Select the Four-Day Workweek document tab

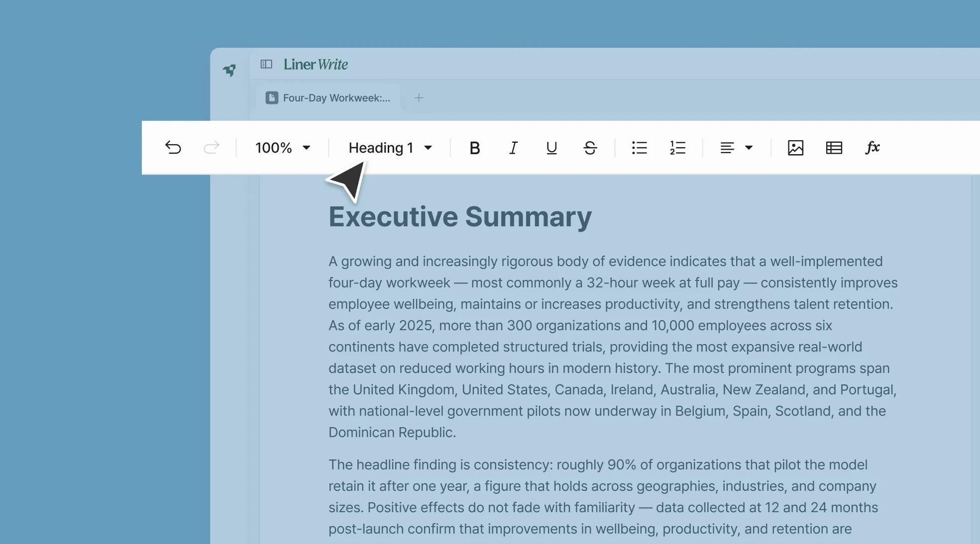[x=328, y=98]
